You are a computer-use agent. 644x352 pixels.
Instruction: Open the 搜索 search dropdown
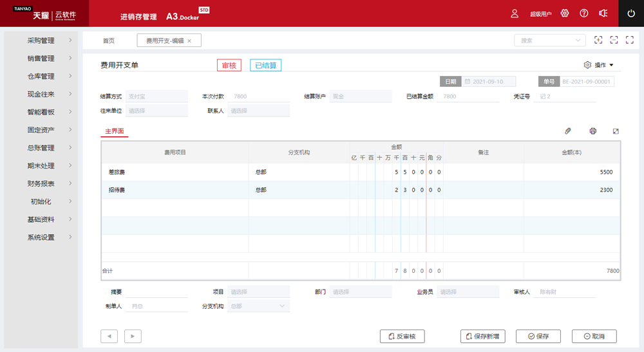(549, 41)
